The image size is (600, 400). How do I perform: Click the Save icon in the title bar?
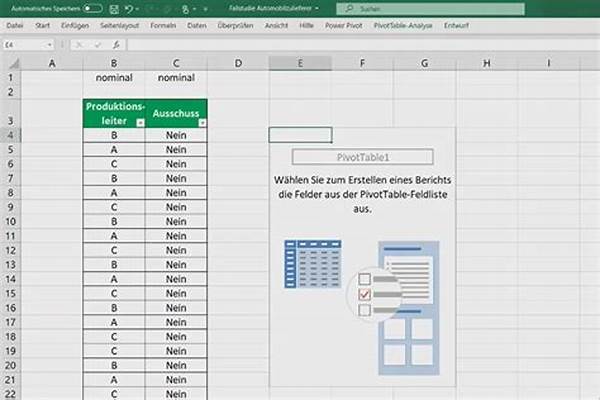[115, 8]
